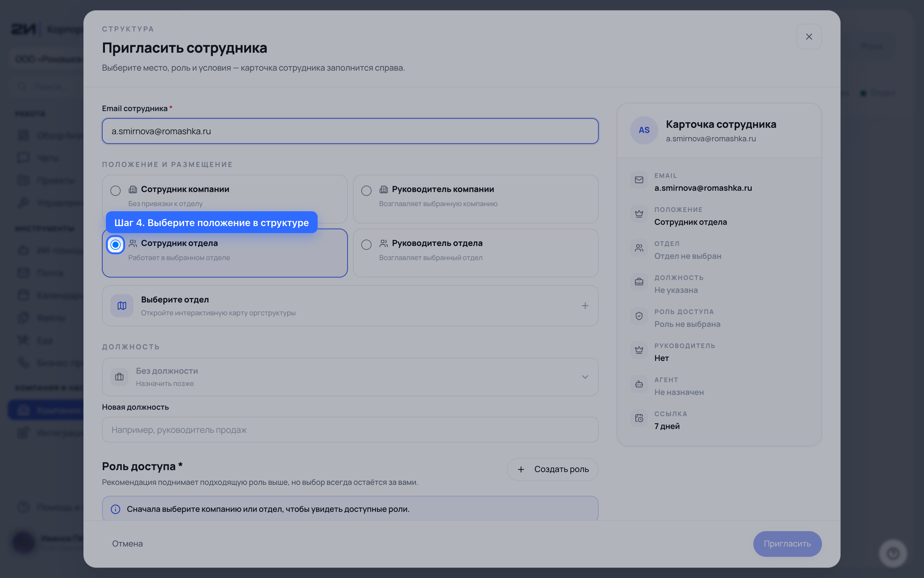The height and width of the screenshot is (578, 924).
Task: Click the Карточка сотрудника heading
Action: [721, 124]
